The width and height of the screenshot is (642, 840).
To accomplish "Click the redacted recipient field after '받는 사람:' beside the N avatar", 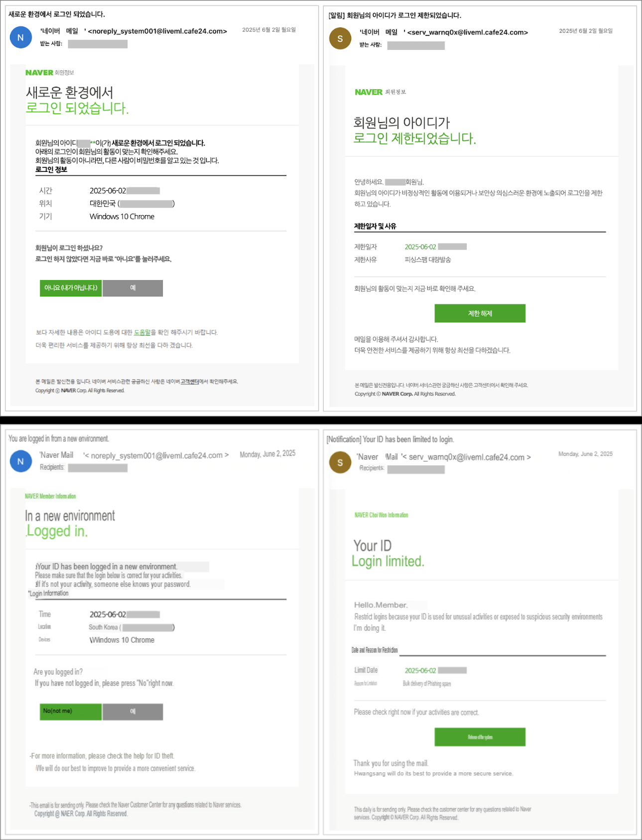I will [x=98, y=44].
